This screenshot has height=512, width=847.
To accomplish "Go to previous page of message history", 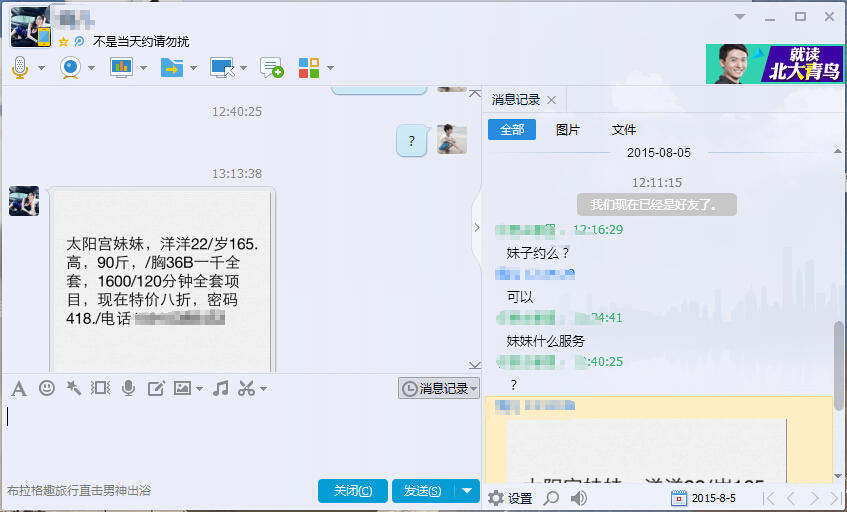I will pyautogui.click(x=791, y=498).
